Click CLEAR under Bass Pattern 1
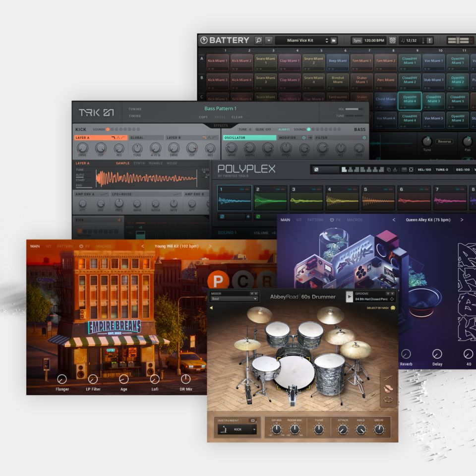476x476 pixels. click(x=237, y=118)
